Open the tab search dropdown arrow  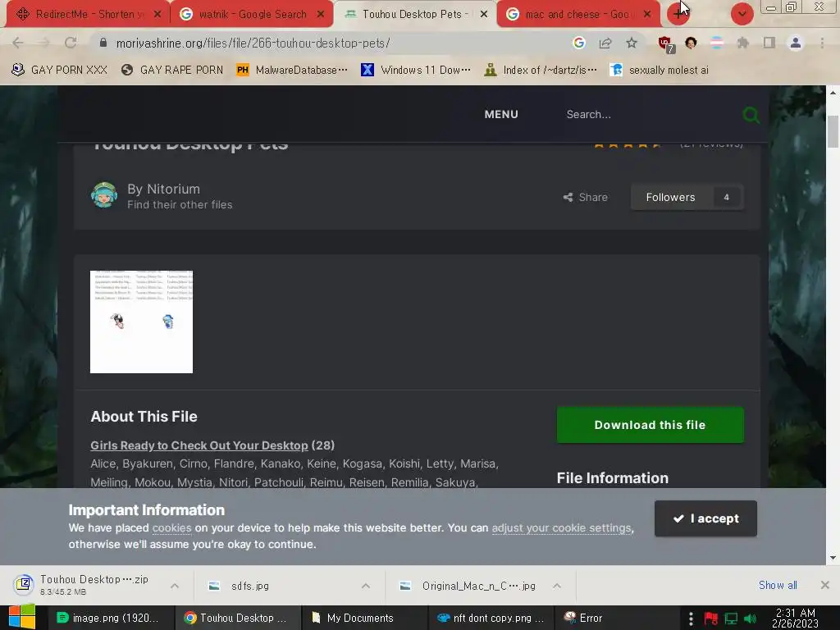(x=742, y=14)
